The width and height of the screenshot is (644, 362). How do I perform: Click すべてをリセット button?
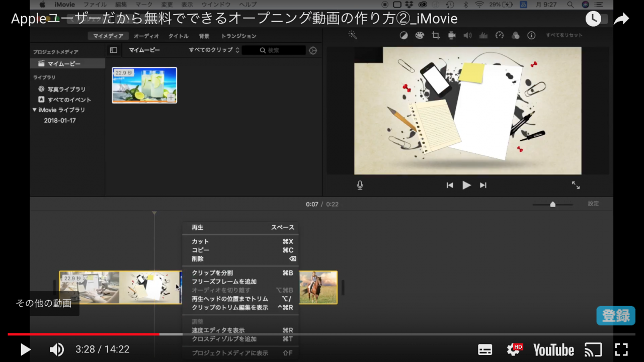coord(564,35)
